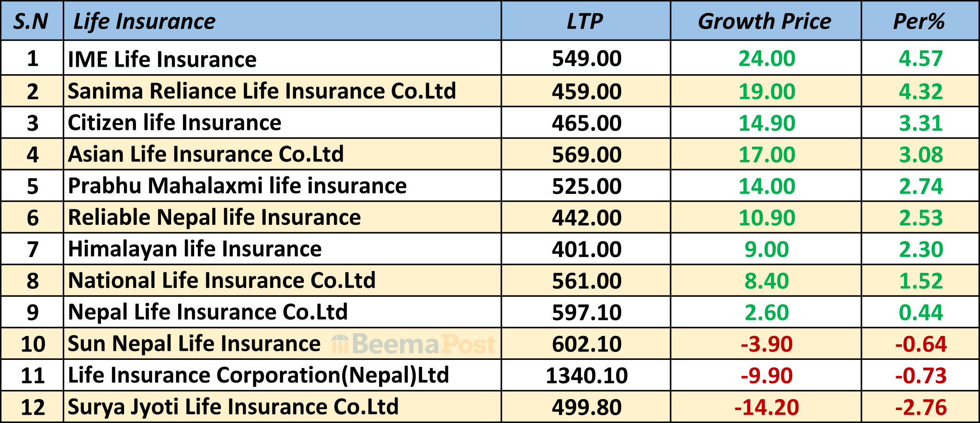The width and height of the screenshot is (980, 423).
Task: Select the Life Insurance column header
Action: click(x=144, y=22)
